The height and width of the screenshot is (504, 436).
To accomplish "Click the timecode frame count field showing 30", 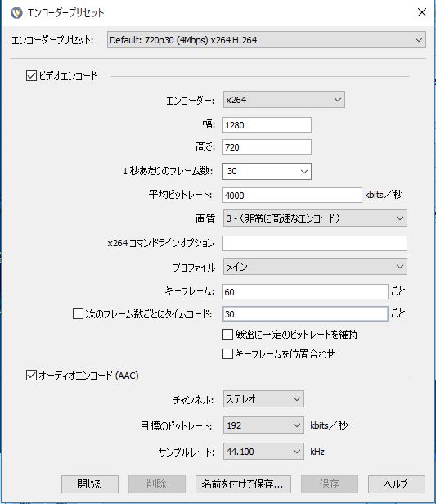I will [x=305, y=313].
